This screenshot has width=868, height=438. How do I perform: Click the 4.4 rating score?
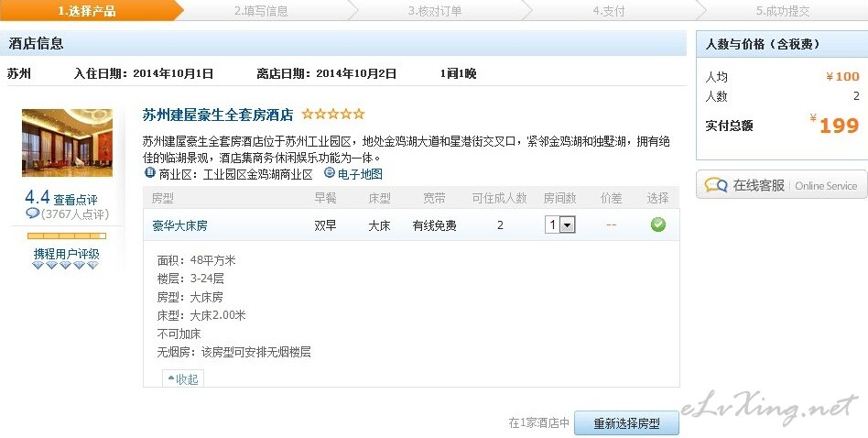pos(38,197)
